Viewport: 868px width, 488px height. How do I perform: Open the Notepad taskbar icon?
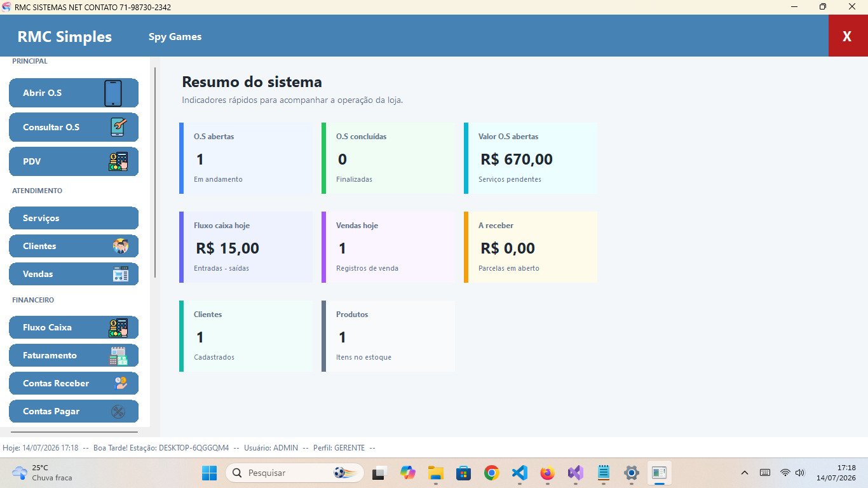point(603,473)
